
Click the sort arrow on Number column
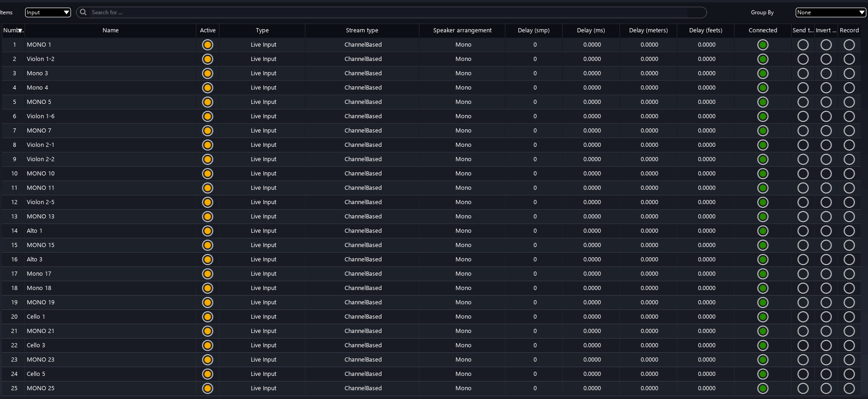click(x=20, y=31)
